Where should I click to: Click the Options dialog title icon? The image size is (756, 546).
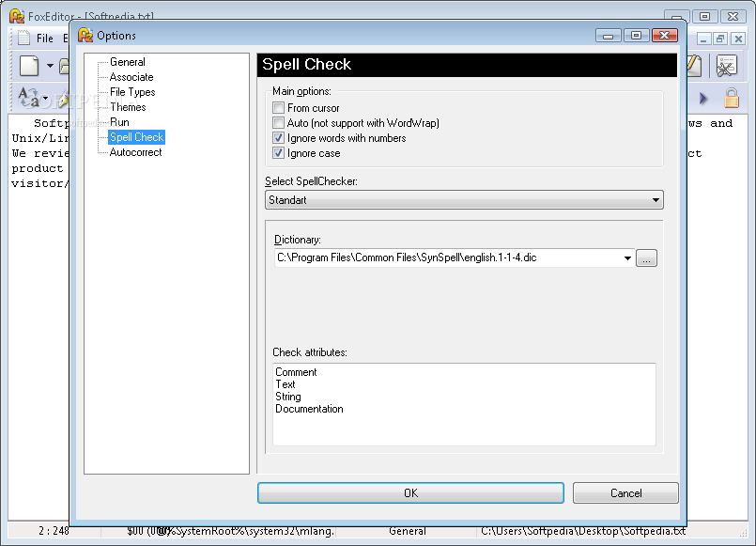tap(85, 35)
